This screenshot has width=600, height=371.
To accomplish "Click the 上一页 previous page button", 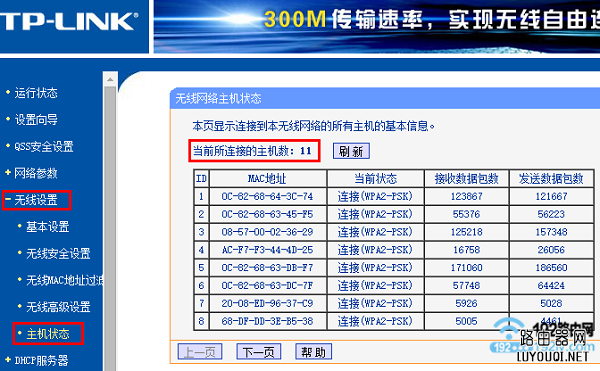I will click(x=200, y=352).
